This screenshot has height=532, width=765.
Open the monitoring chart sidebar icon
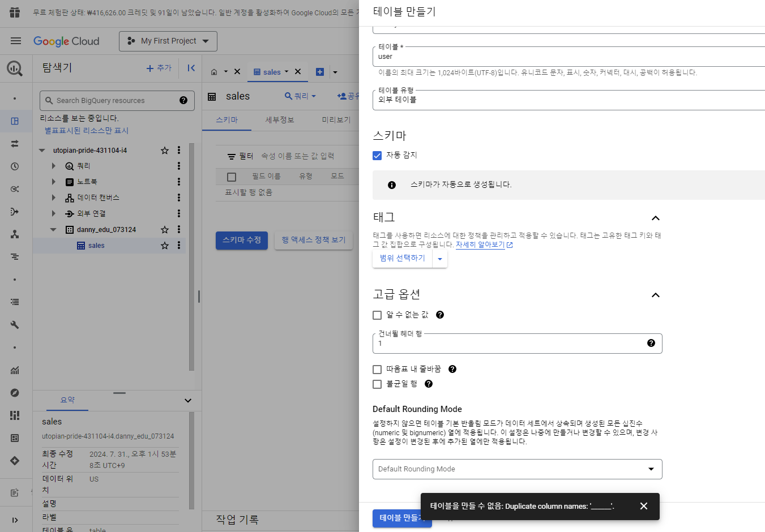[x=15, y=370]
